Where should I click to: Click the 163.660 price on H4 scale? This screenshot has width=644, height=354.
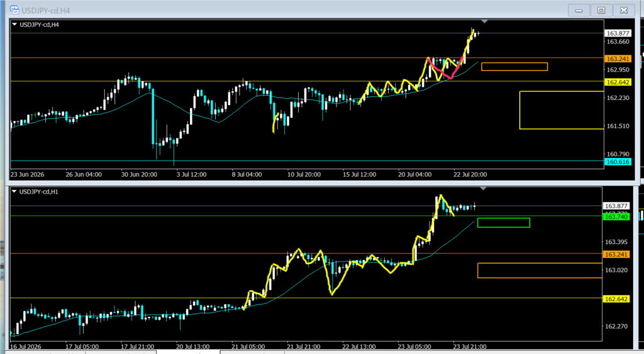coord(618,41)
